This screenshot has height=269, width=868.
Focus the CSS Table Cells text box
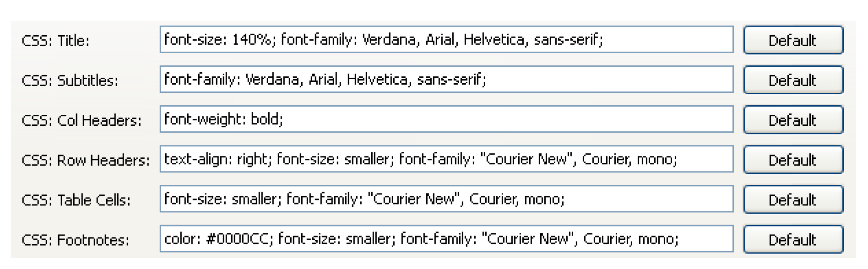point(446,199)
